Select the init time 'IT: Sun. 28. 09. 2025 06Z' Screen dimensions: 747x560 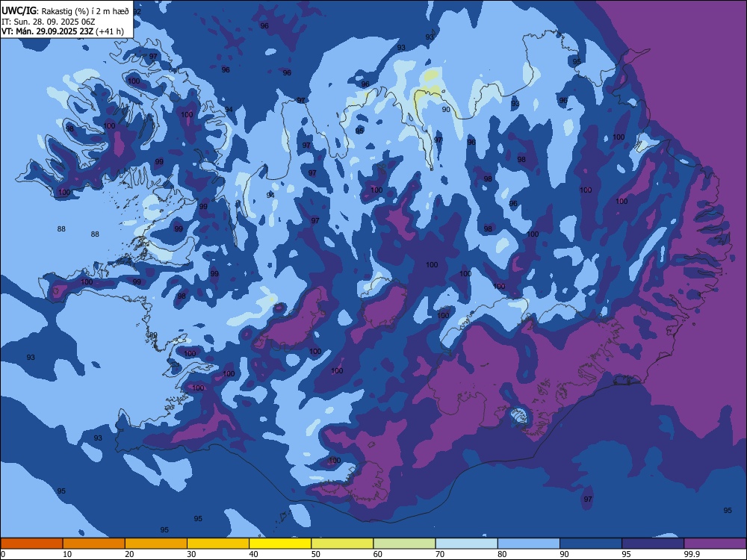click(48, 22)
